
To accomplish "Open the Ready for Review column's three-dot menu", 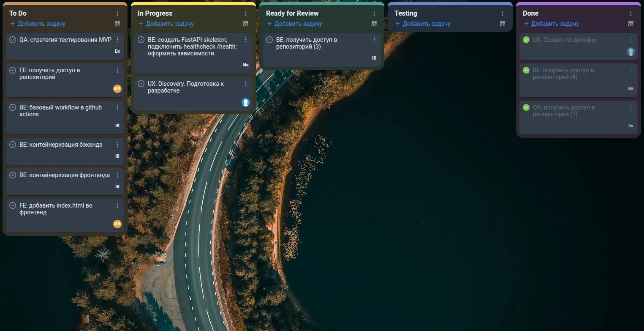I will pos(374,14).
